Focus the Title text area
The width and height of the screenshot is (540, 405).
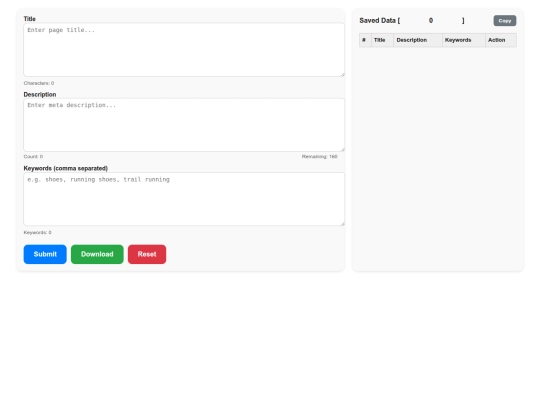coord(184,50)
